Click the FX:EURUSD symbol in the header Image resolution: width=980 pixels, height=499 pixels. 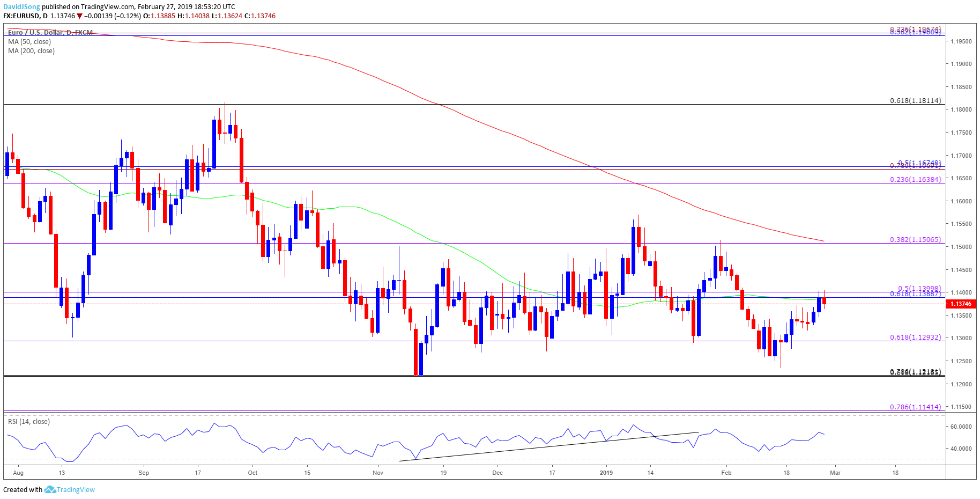pos(21,16)
